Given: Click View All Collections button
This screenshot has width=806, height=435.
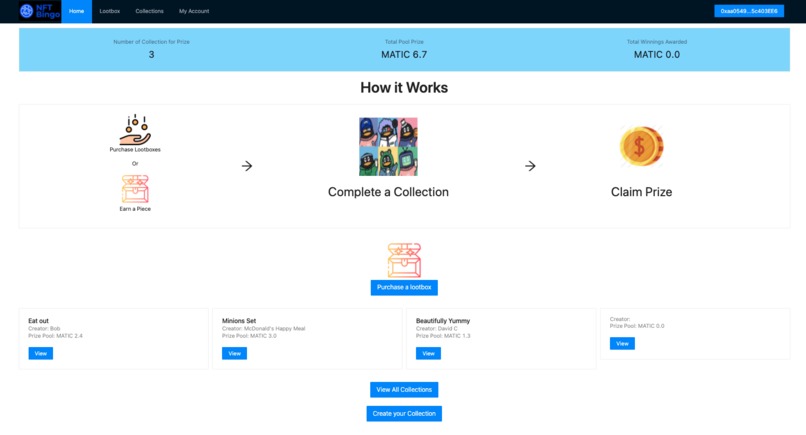Looking at the screenshot, I should point(404,390).
